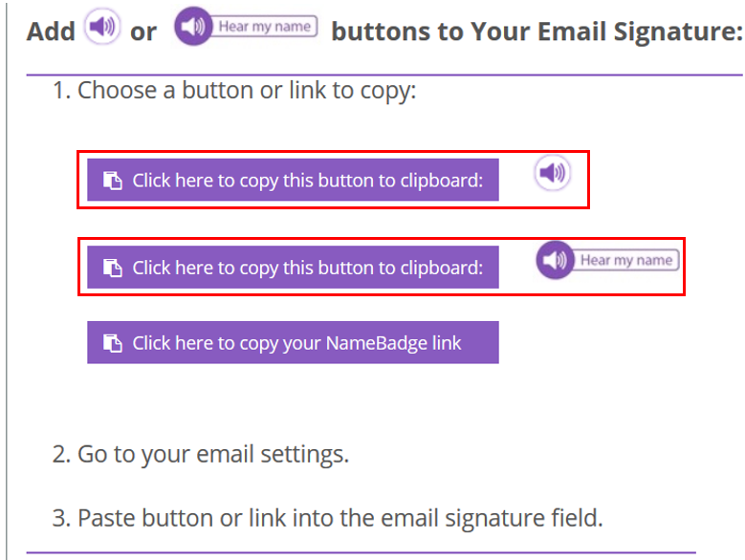Screen dimensions: 745x560
Task: Click the word "Add" in the heading
Action: pyautogui.click(x=52, y=32)
